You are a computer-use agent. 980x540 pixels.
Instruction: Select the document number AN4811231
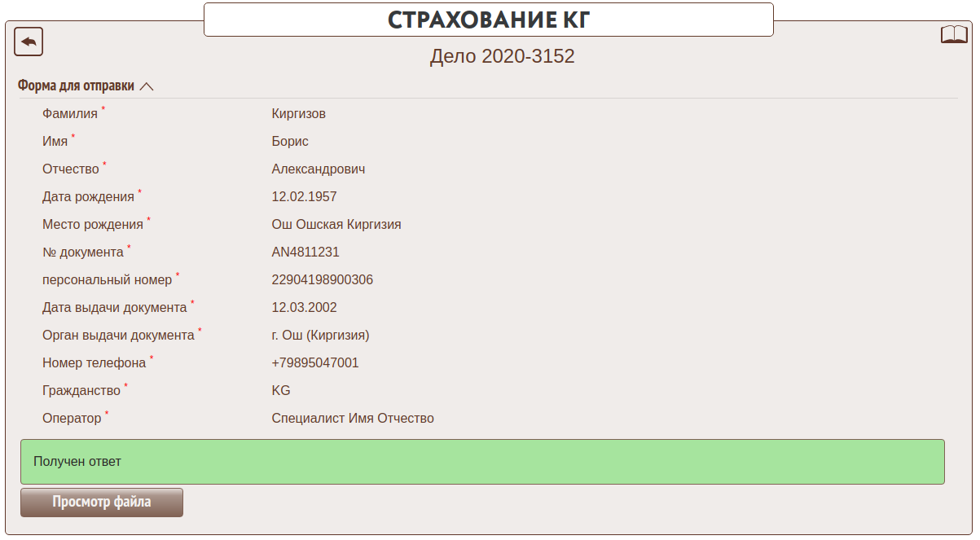pos(305,252)
